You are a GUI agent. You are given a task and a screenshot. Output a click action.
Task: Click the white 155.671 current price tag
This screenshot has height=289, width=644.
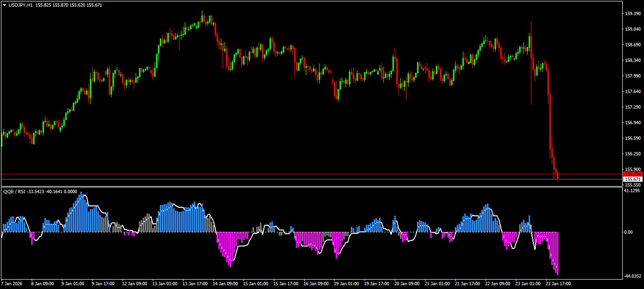tap(633, 179)
